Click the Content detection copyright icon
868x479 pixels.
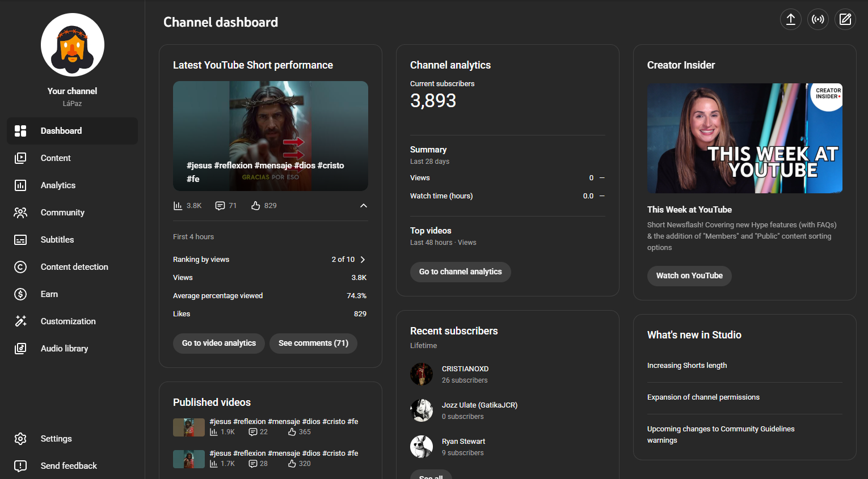[x=20, y=267]
